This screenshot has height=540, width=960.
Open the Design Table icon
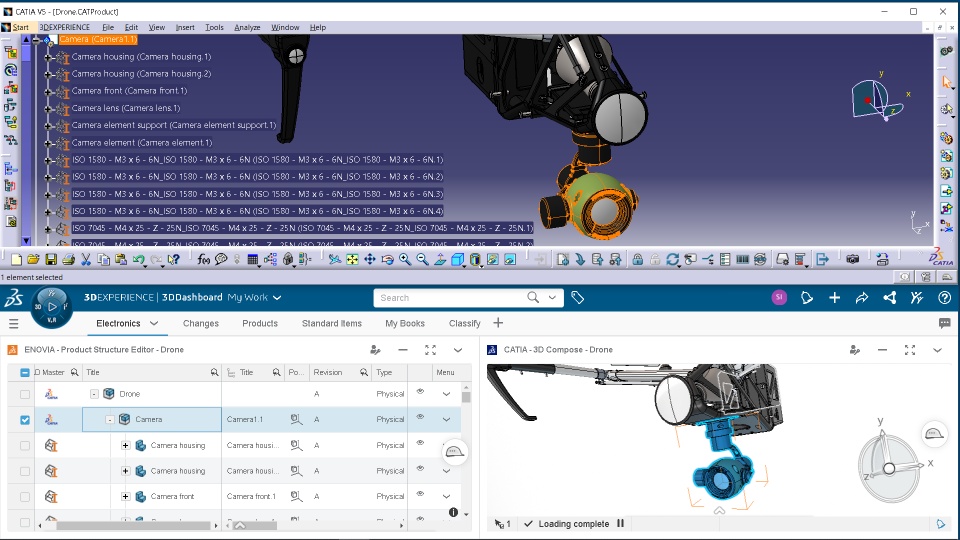click(x=252, y=260)
